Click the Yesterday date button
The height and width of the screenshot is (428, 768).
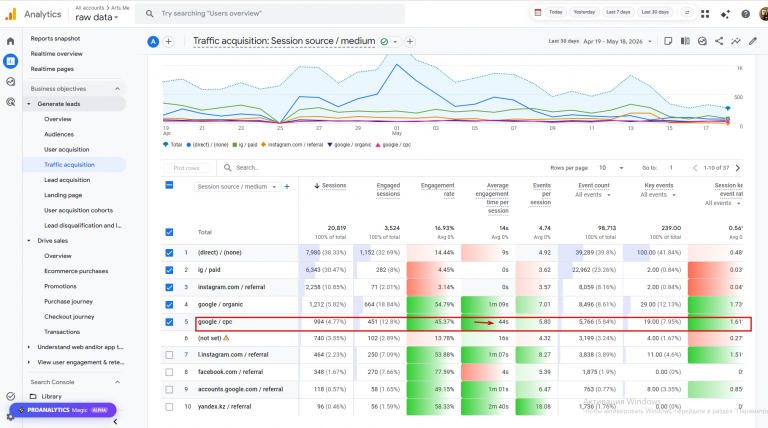point(584,12)
